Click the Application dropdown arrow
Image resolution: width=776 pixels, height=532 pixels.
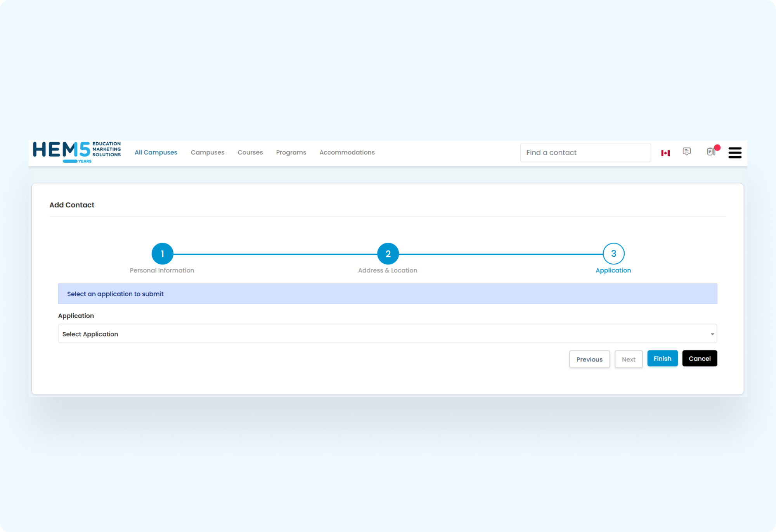[712, 334]
